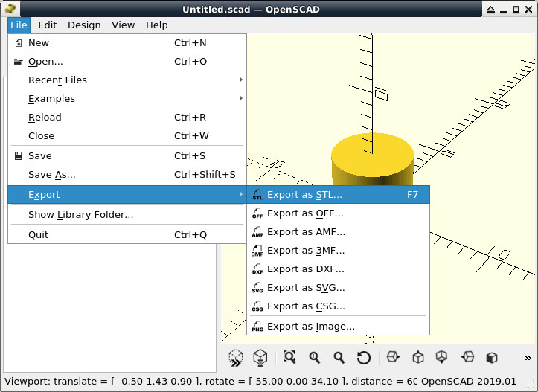538x392 pixels.
Task: Click the View All magnifier icon
Action: point(289,357)
